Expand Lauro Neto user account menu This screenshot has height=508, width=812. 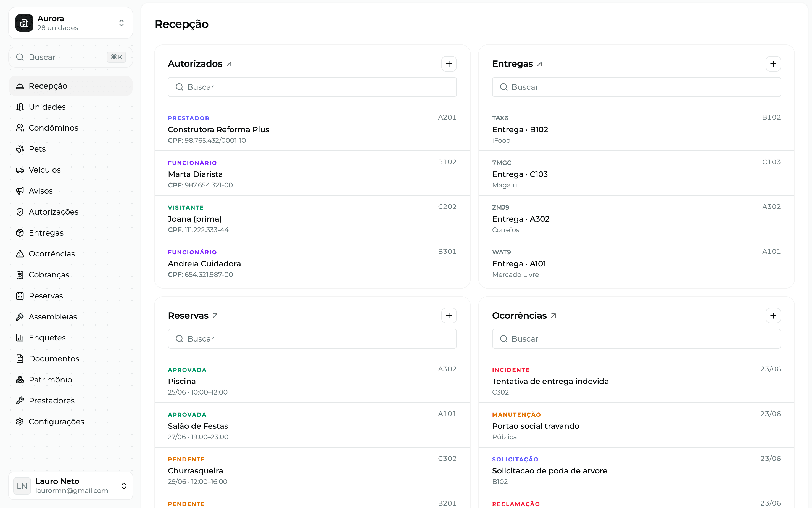(71, 486)
